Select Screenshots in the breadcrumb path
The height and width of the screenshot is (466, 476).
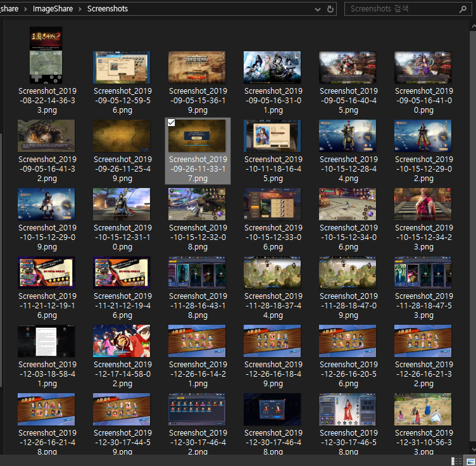(108, 9)
